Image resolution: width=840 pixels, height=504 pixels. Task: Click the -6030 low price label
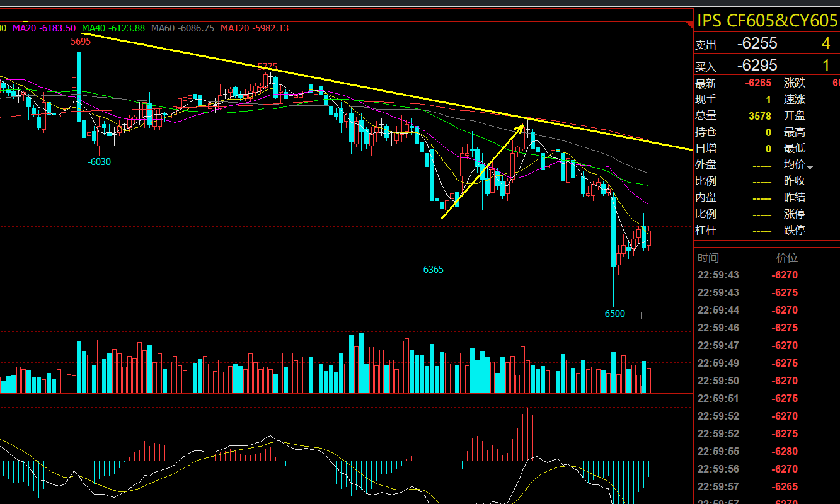pyautogui.click(x=99, y=162)
